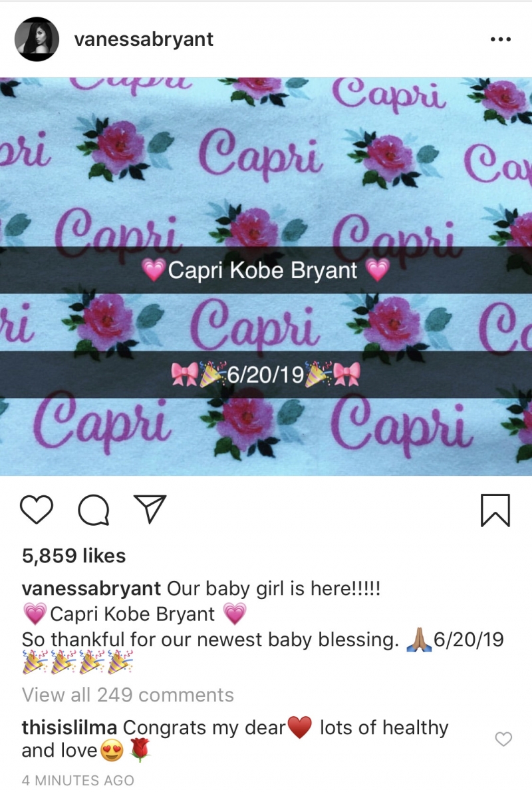Tap the party popper emojis in caption
The image size is (532, 792).
[x=77, y=663]
